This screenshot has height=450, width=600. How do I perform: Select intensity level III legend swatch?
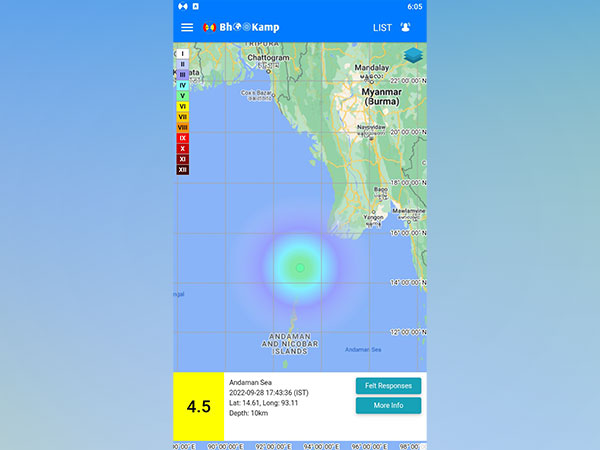pyautogui.click(x=183, y=75)
